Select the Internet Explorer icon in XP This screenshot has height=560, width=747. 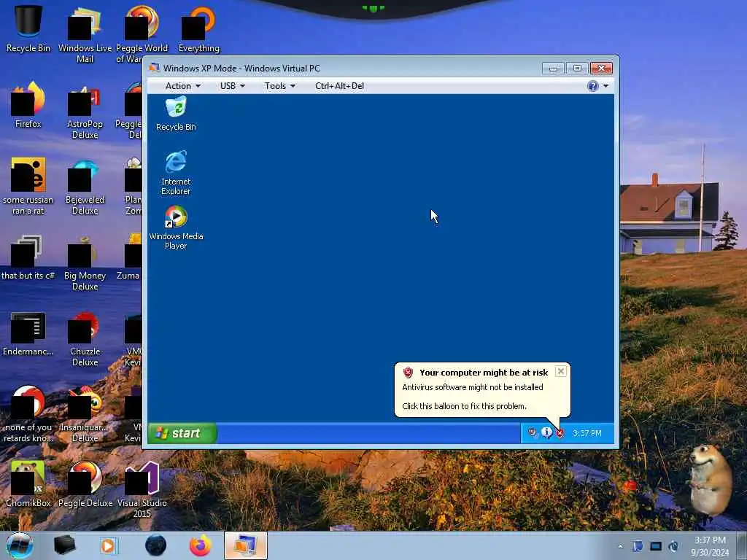[x=176, y=172]
